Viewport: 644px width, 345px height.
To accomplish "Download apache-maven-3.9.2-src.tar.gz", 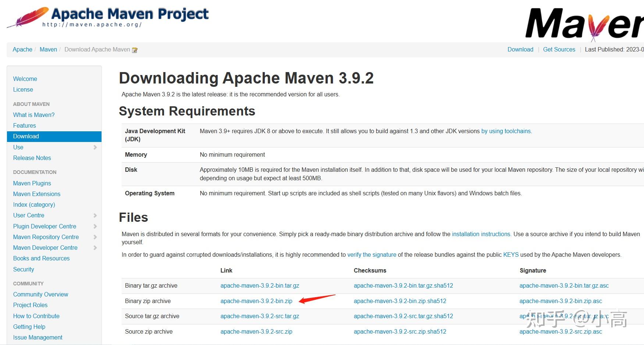I will [x=260, y=316].
